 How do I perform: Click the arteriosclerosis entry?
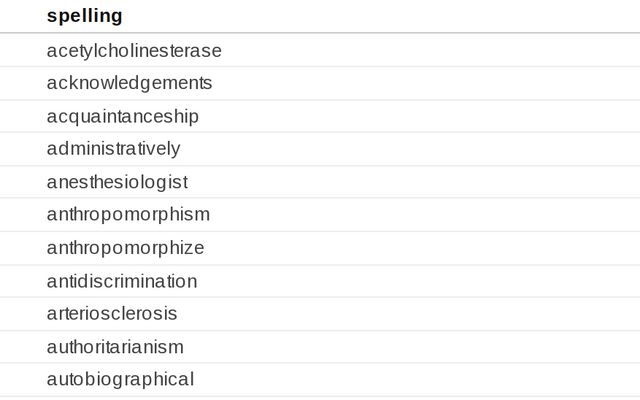pos(112,314)
